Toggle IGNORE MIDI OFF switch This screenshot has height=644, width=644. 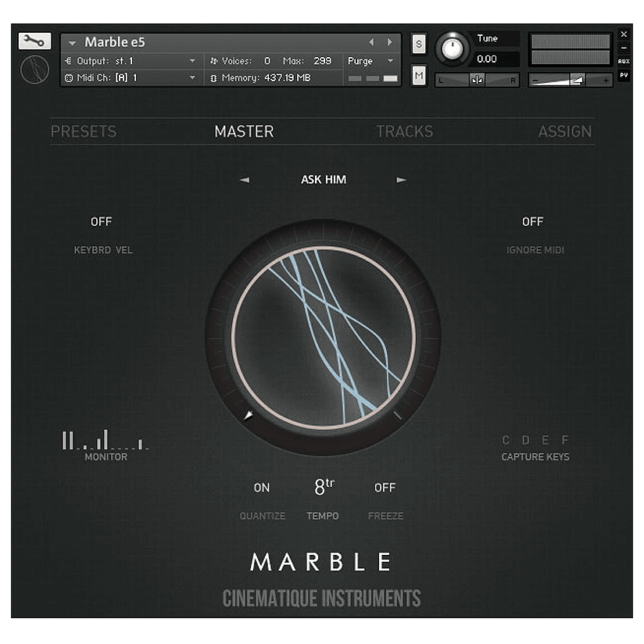click(x=533, y=222)
